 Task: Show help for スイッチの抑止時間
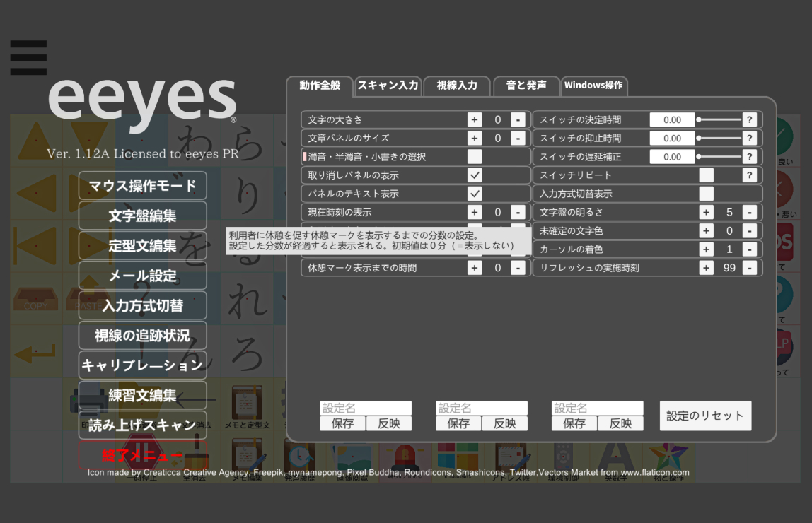749,138
